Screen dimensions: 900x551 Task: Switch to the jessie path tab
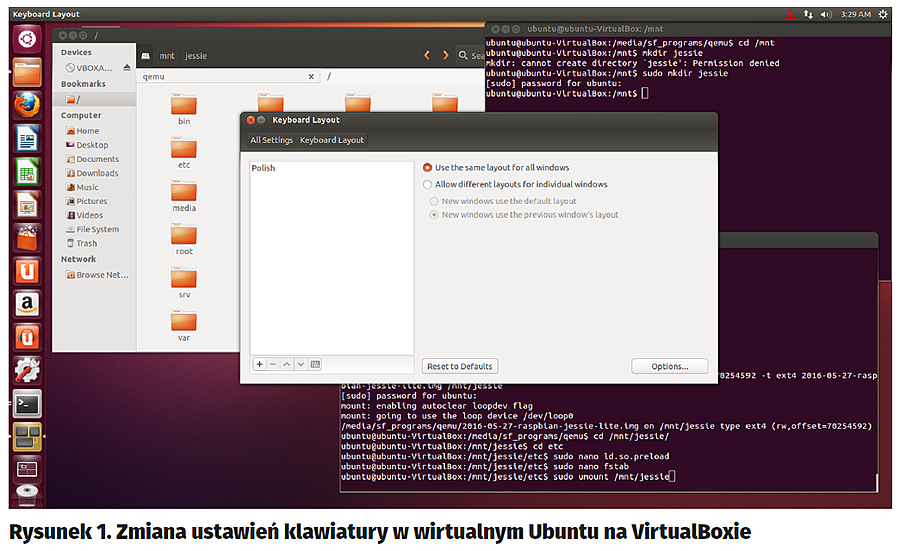196,56
